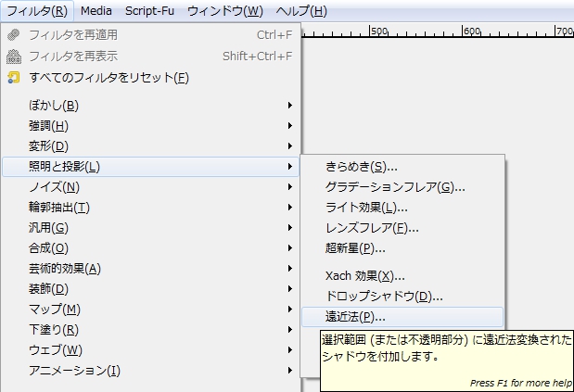Choose グラデーションフレア(G)... filter
This screenshot has width=574, height=392.
402,187
